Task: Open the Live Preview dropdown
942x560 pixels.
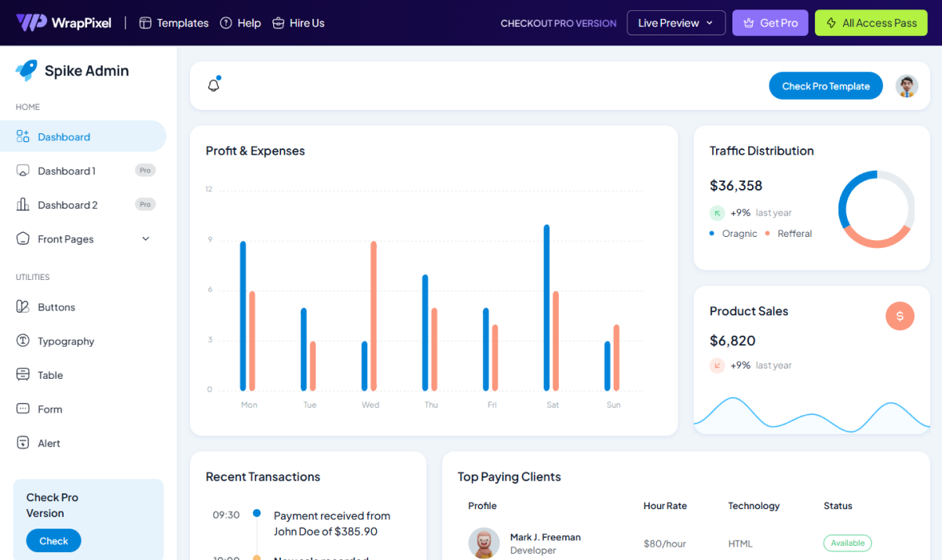Action: click(x=676, y=23)
